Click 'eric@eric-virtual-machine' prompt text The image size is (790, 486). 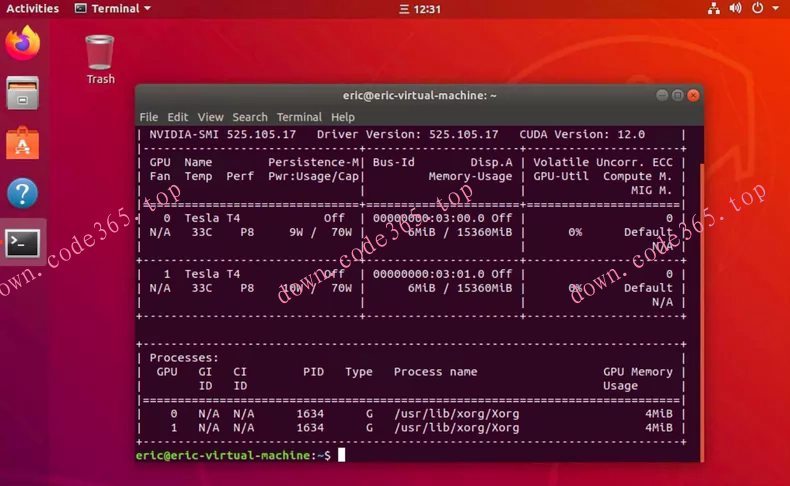tap(223, 455)
